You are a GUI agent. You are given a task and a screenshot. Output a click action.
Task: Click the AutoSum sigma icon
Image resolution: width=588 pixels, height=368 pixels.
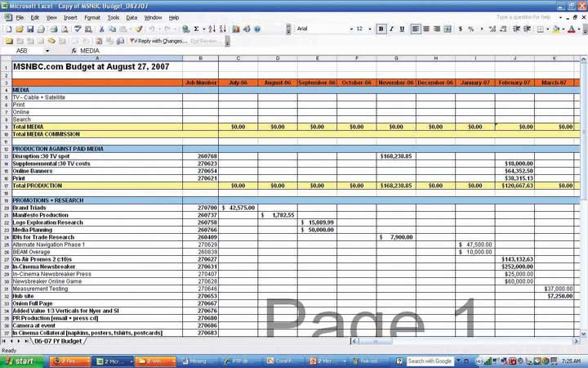coord(196,29)
